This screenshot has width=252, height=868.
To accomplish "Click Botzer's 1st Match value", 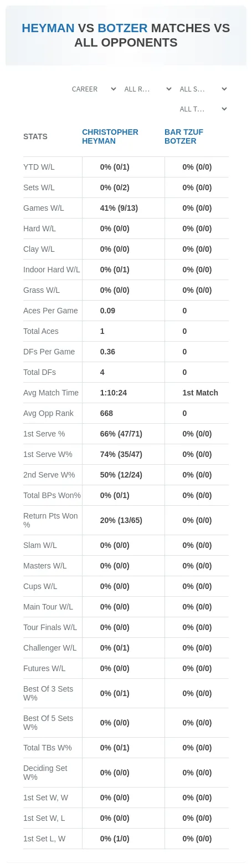I will 200,393.
